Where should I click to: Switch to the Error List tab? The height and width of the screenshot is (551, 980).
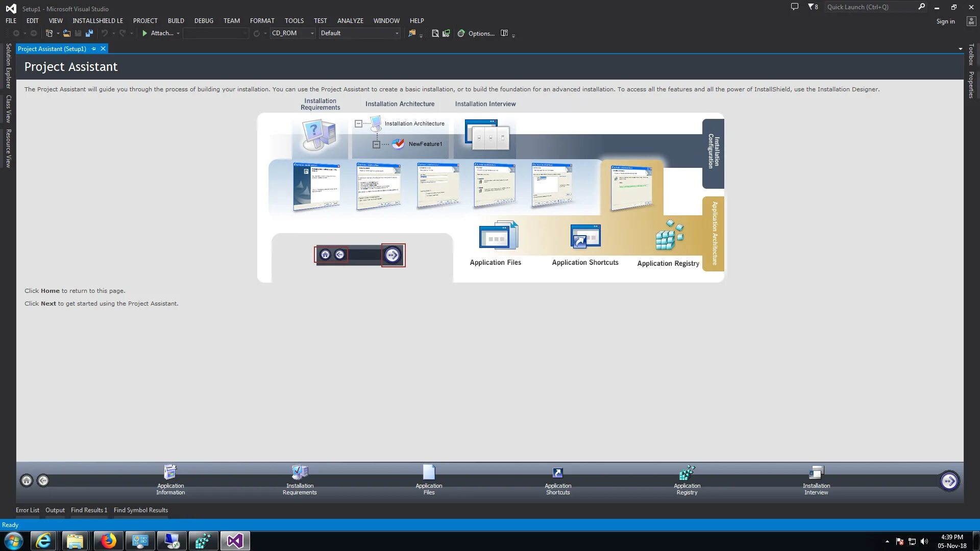coord(27,510)
